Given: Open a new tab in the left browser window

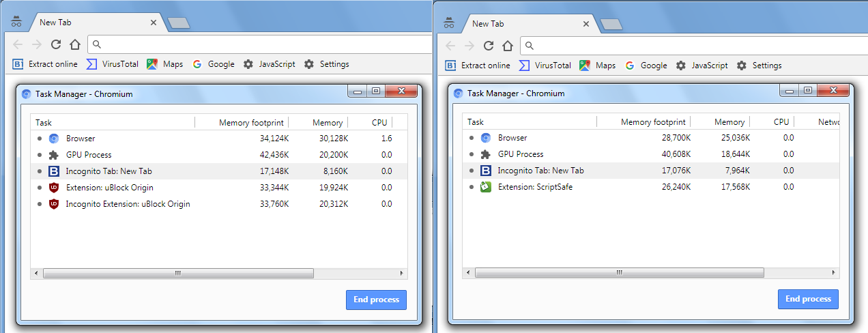Looking at the screenshot, I should click(179, 23).
